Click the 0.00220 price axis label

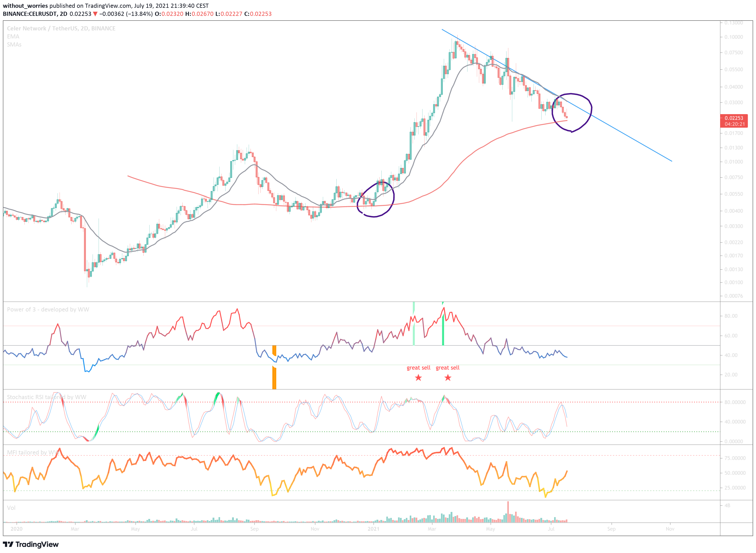tap(734, 242)
